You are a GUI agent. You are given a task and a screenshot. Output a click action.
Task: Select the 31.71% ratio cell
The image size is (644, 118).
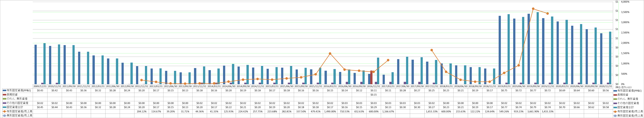pos(185,112)
